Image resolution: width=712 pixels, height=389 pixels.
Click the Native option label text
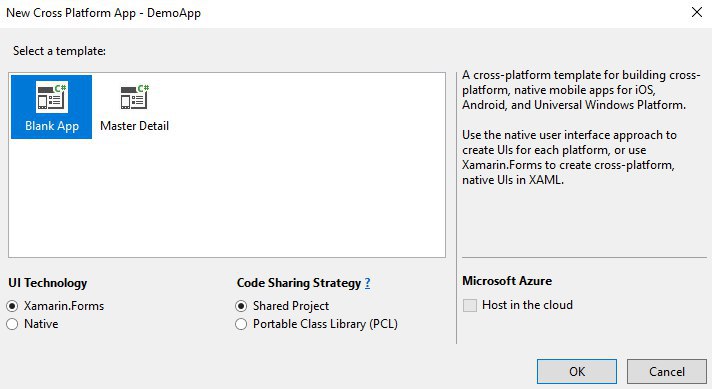click(x=41, y=324)
